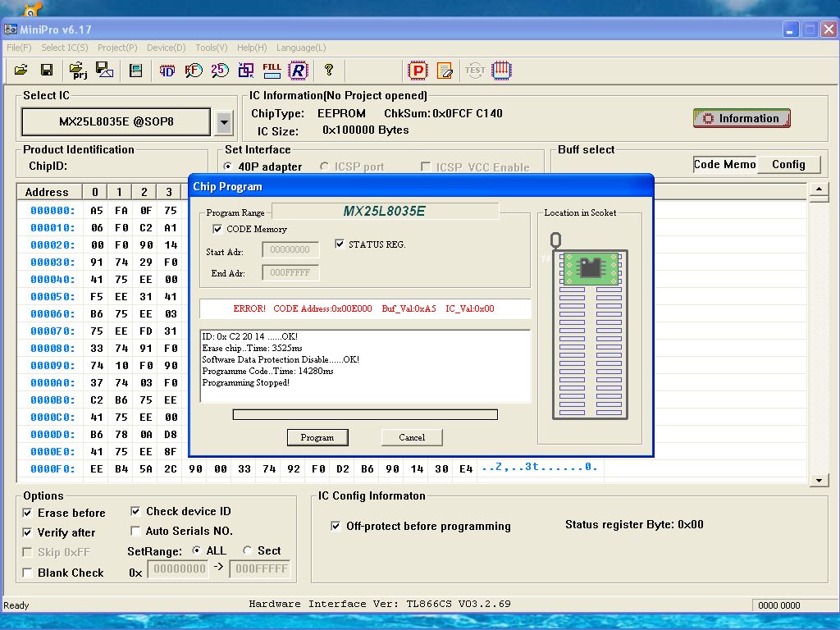Toggle Off-protect before programming checkbox

tap(336, 526)
